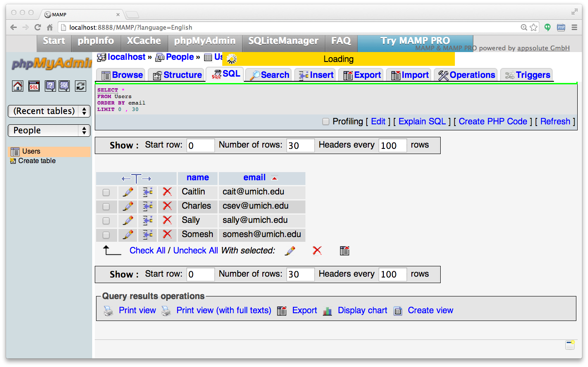Open the Triggers tab
Screen dimensions: 588x367
point(527,75)
